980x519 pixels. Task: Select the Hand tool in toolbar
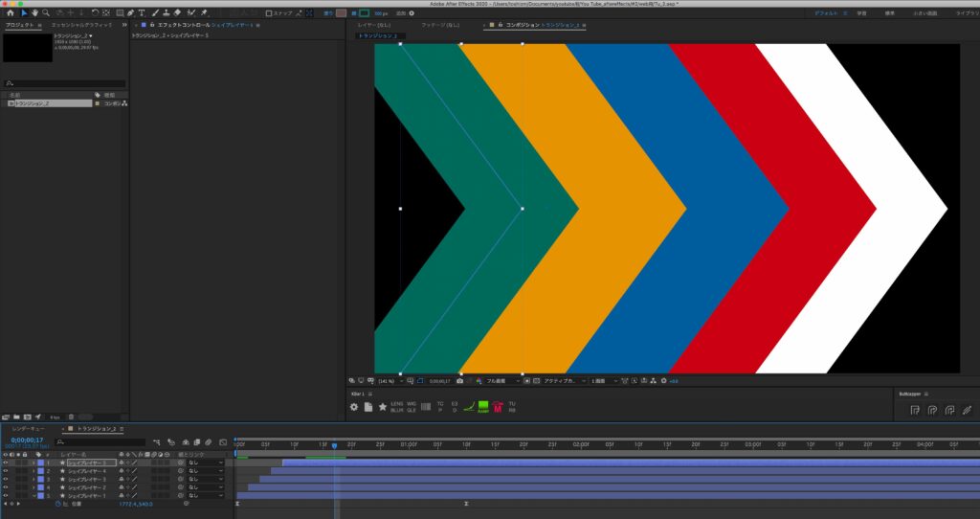click(35, 12)
